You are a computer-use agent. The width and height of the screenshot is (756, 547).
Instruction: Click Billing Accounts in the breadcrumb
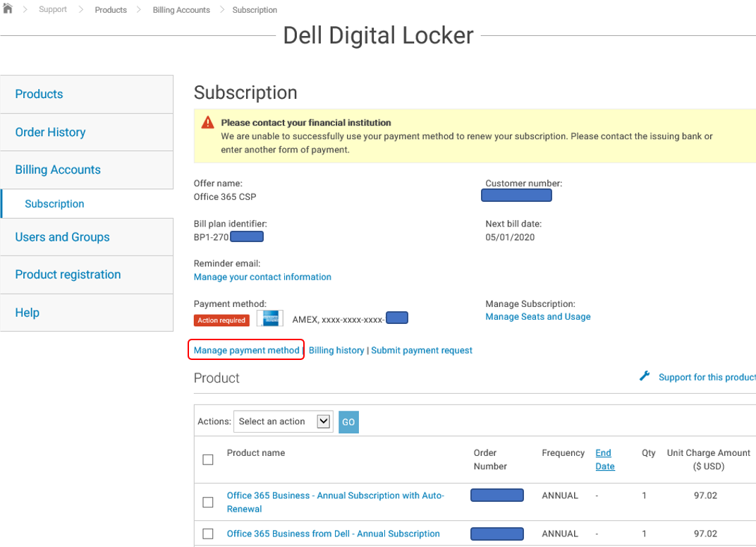(181, 9)
